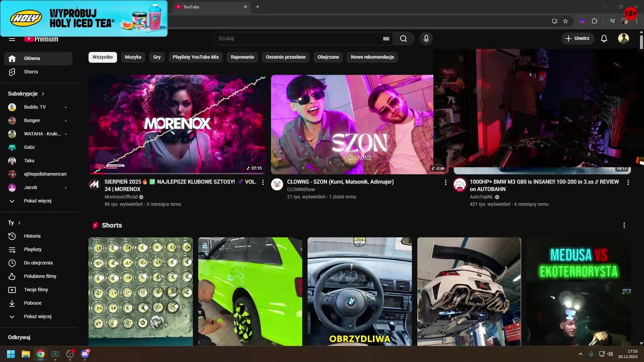This screenshot has width=644, height=362.
Task: Open Gabz subscription channel
Action: tap(38, 147)
